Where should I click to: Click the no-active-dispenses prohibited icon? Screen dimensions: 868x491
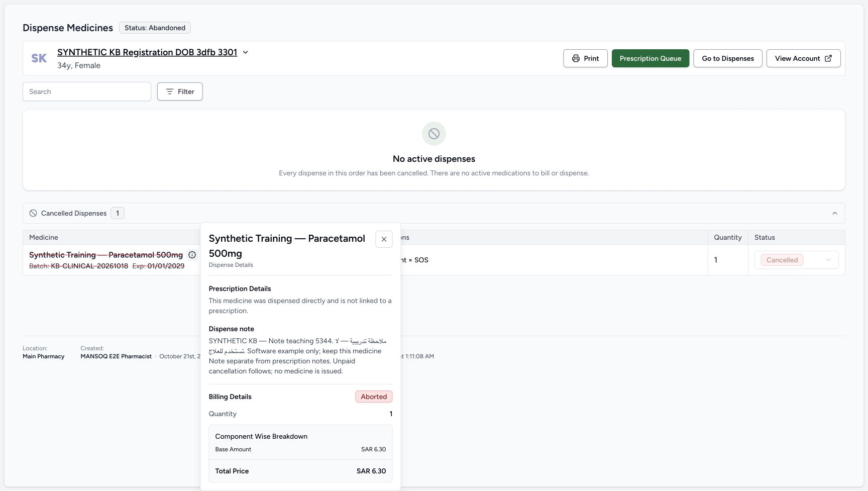(434, 134)
